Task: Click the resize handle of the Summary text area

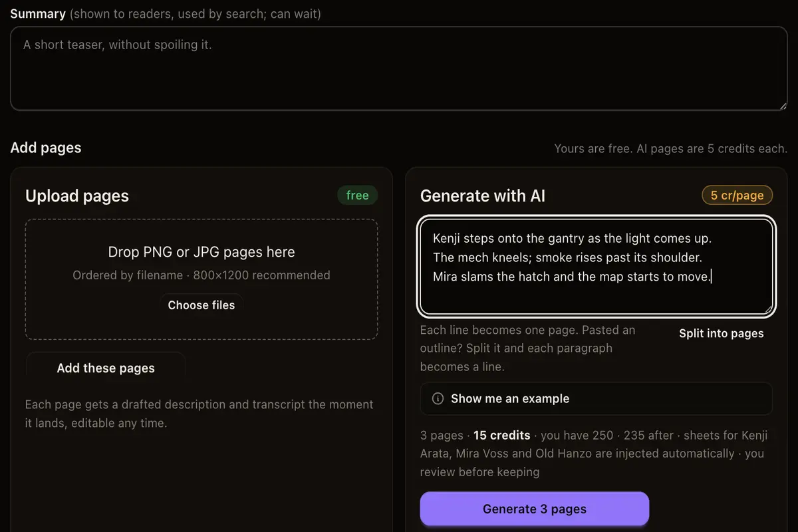Action: pos(783,106)
